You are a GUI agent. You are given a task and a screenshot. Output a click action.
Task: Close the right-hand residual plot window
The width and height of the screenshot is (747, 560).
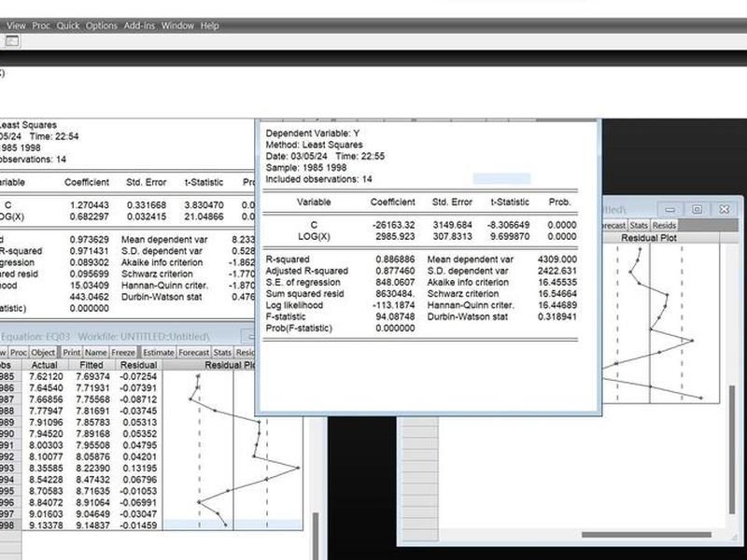pos(725,209)
